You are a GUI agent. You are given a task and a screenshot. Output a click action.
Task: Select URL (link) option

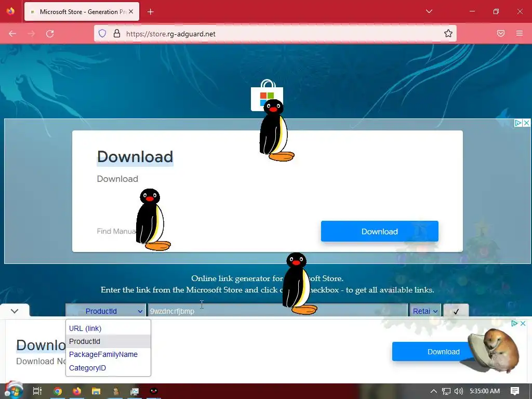point(108,328)
